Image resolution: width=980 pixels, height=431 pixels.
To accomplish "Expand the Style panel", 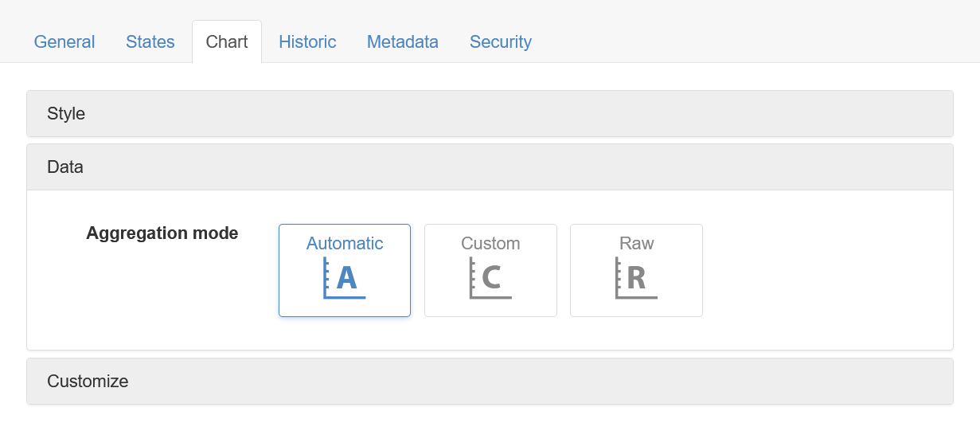I will tap(490, 113).
